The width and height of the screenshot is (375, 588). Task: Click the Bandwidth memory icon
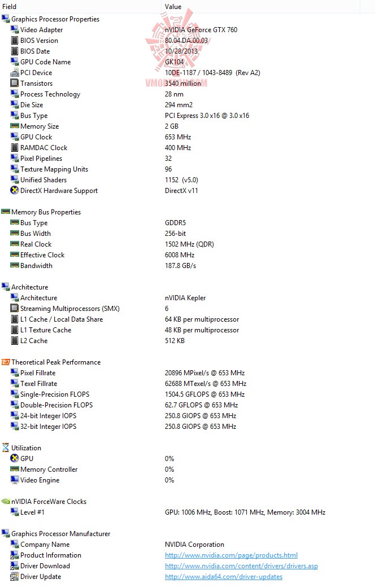click(15, 265)
